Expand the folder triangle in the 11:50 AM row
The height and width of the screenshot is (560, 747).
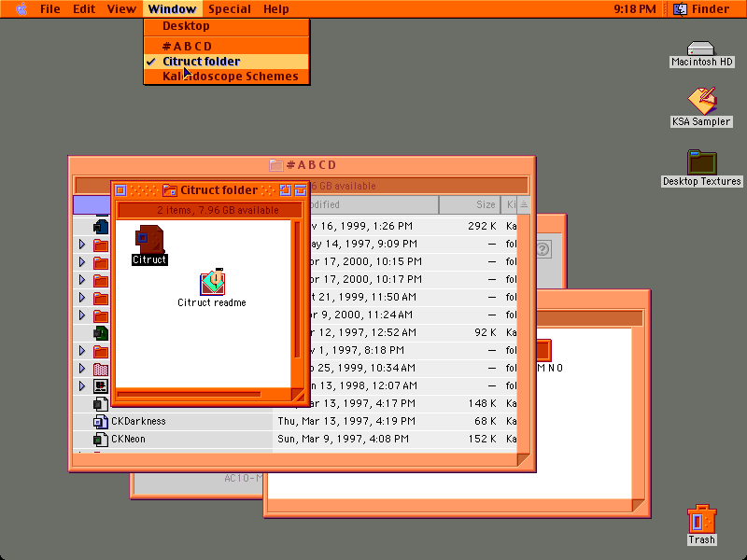(x=82, y=298)
